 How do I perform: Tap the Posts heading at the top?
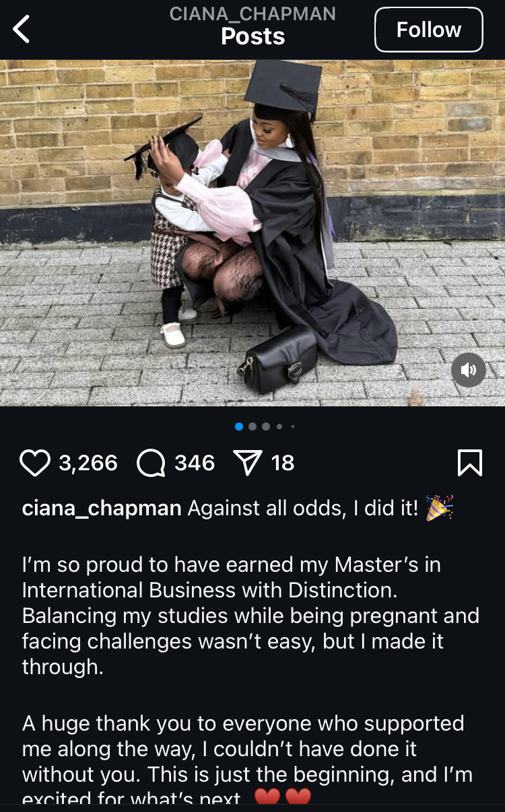click(253, 36)
